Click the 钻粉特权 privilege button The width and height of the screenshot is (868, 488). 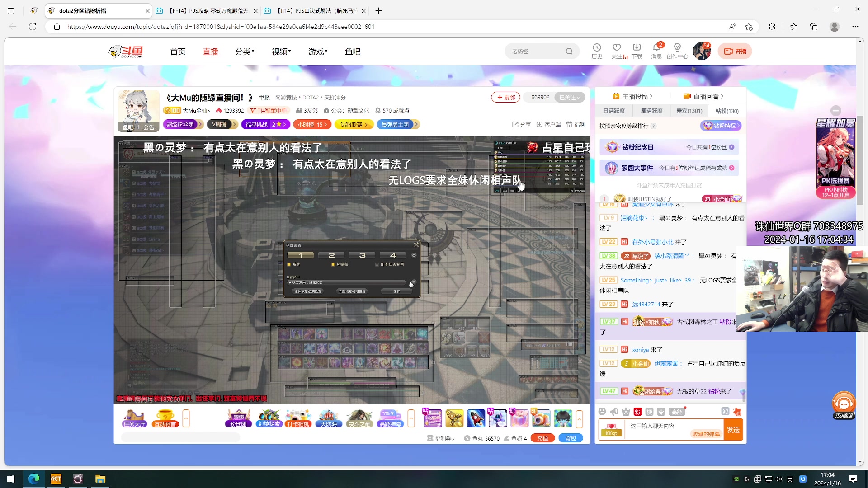click(x=721, y=126)
